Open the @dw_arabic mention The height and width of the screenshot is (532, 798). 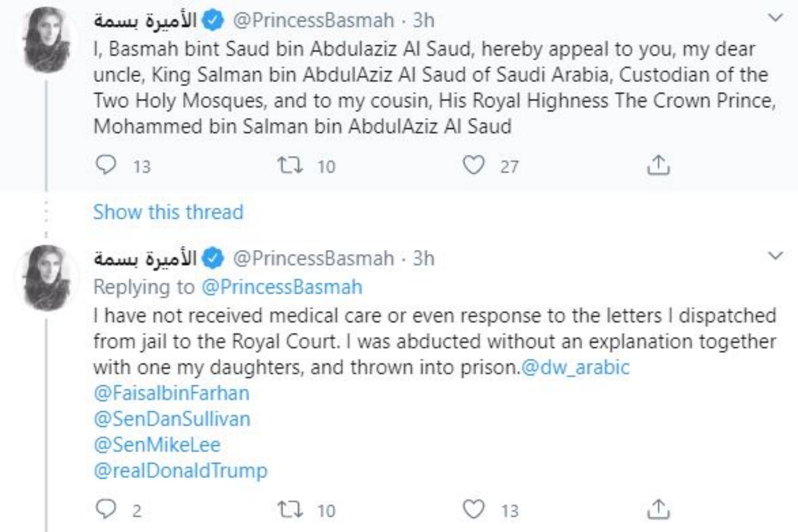575,367
